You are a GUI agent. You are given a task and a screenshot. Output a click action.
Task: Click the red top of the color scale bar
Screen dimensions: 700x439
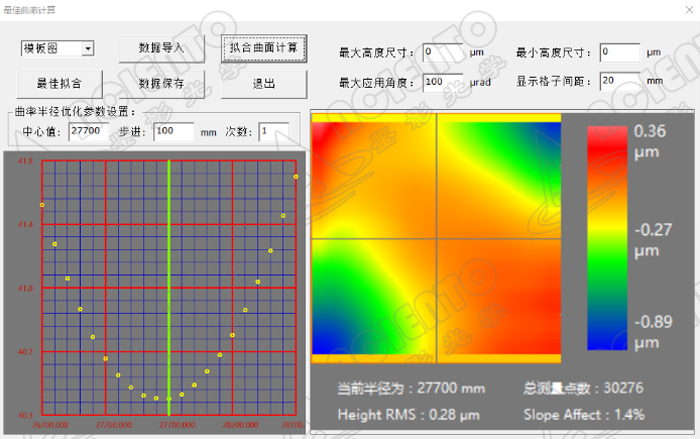pyautogui.click(x=606, y=133)
